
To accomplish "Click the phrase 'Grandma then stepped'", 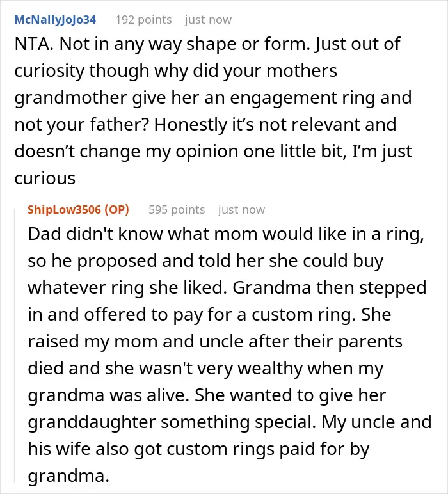I will point(330,288).
